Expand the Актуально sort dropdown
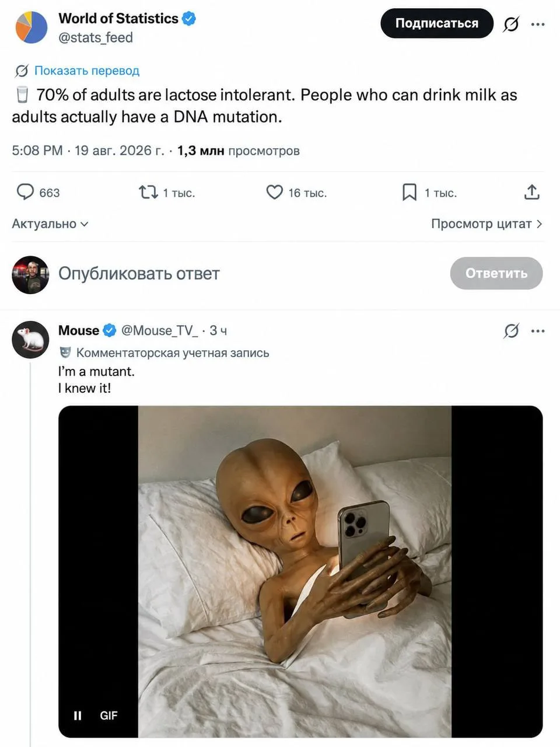 coord(50,224)
